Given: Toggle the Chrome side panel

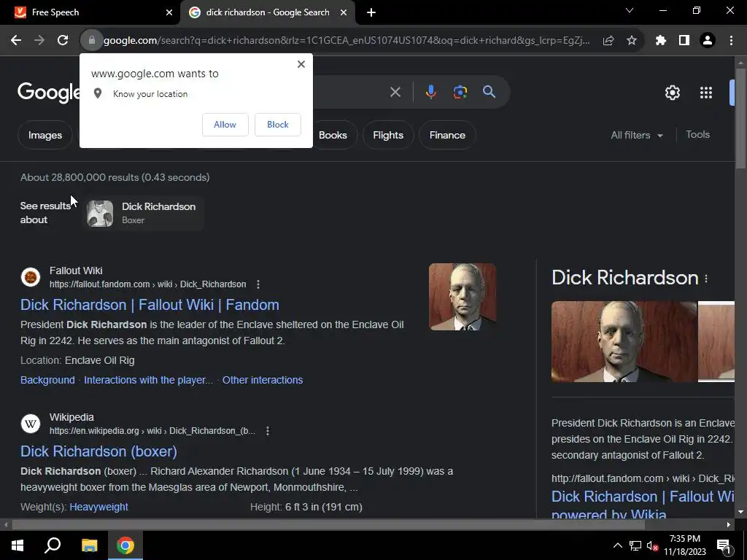Looking at the screenshot, I should tap(684, 41).
